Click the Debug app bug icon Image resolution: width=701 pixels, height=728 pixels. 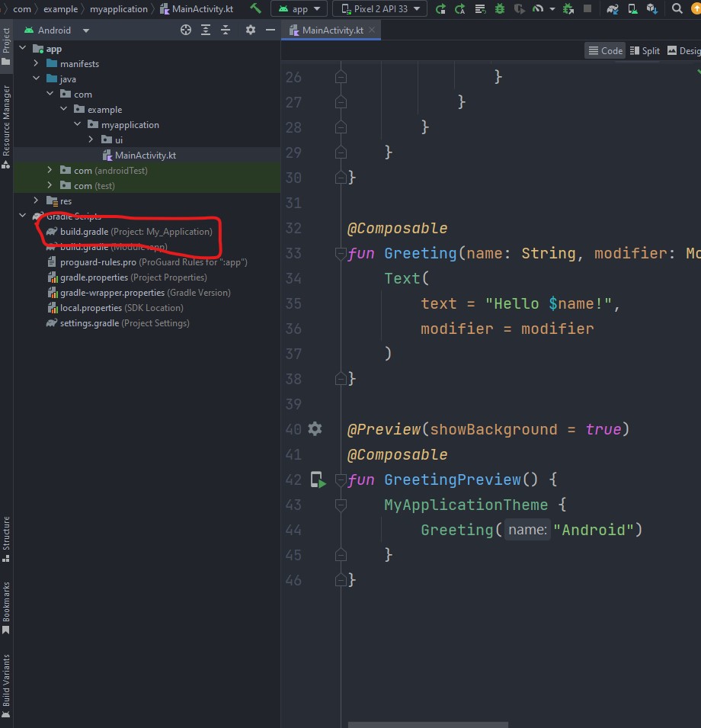coord(500,9)
